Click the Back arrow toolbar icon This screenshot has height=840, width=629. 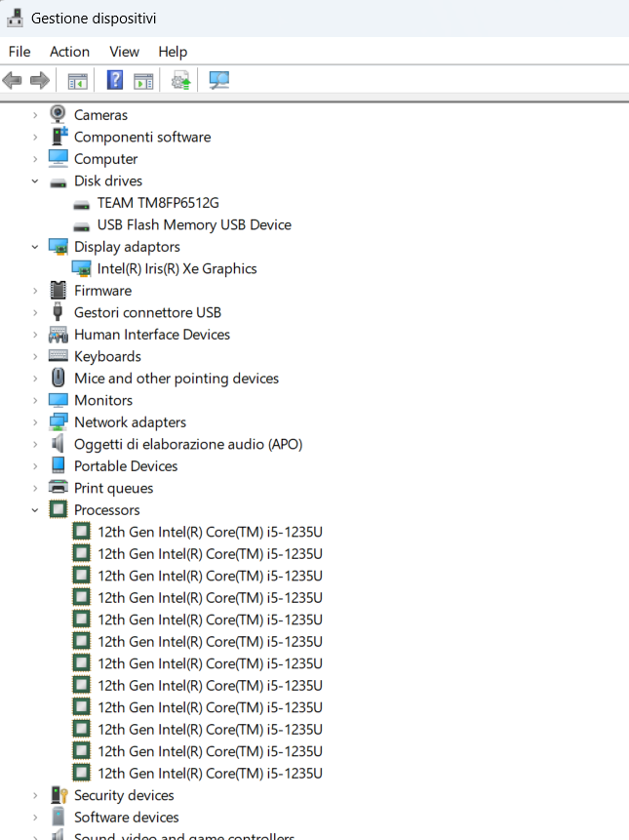point(13,81)
